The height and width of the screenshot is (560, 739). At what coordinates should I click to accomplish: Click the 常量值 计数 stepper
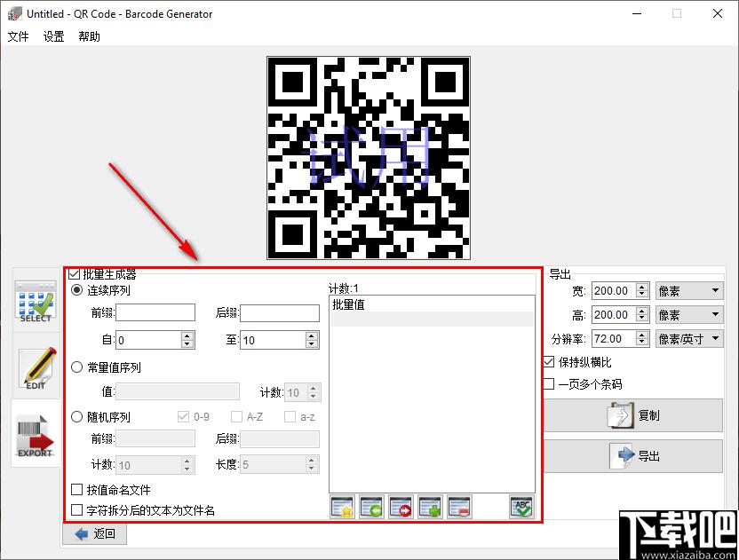coord(314,392)
